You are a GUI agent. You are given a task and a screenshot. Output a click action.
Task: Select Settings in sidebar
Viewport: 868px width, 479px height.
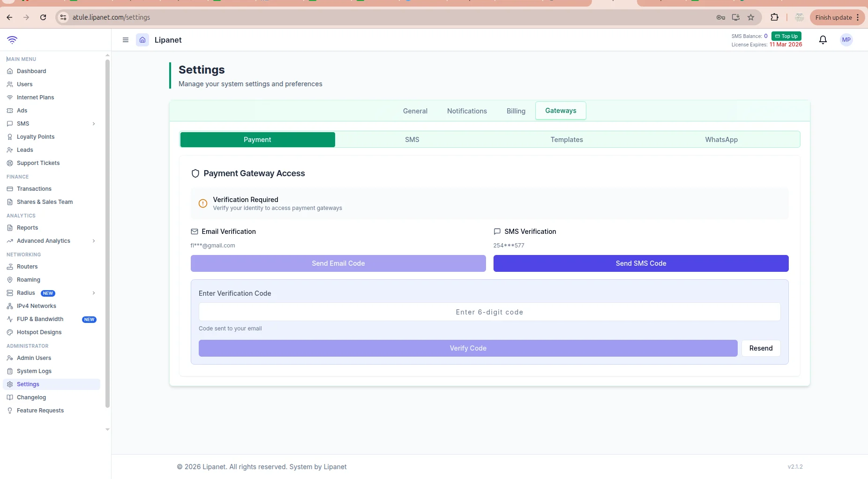pyautogui.click(x=52, y=384)
